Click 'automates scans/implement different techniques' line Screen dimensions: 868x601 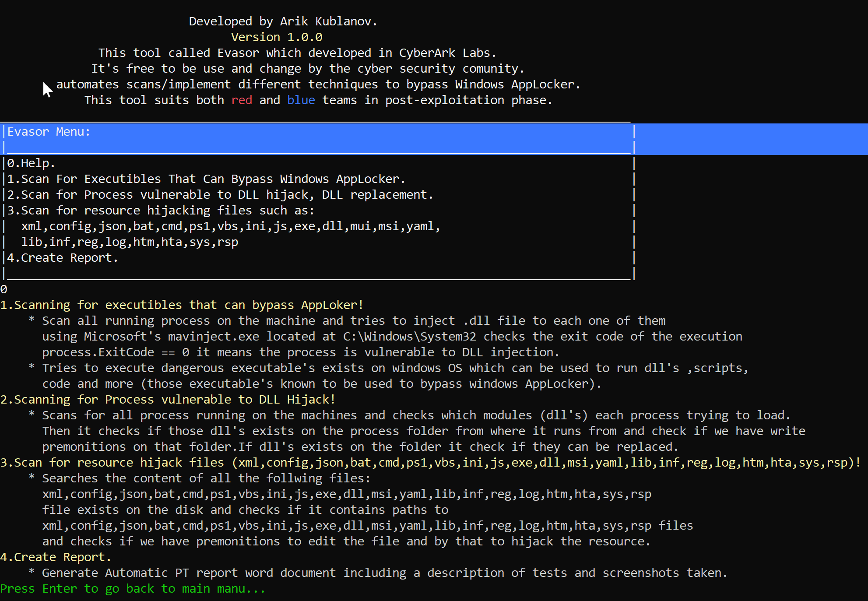(x=318, y=84)
